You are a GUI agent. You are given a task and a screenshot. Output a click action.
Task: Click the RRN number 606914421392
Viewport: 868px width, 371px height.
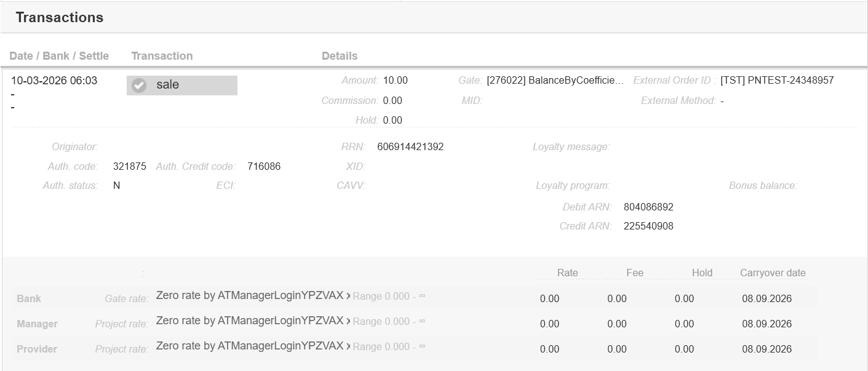(x=410, y=146)
